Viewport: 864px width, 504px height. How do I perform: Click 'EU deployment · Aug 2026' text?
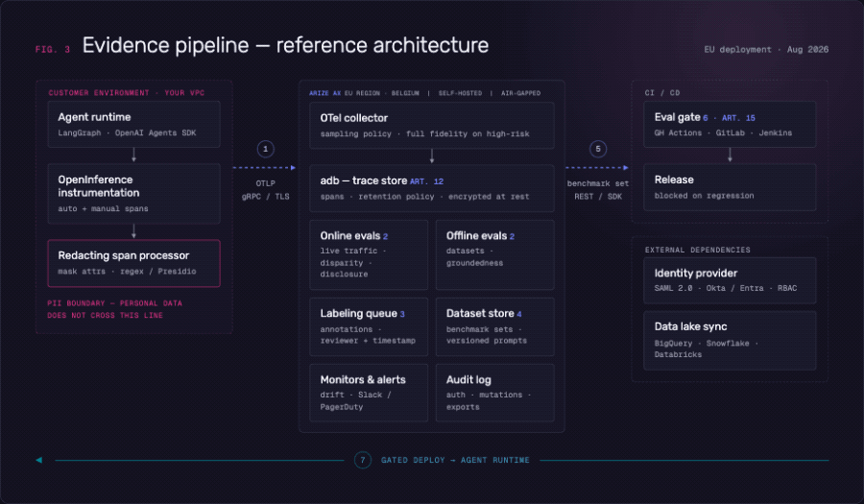(766, 50)
